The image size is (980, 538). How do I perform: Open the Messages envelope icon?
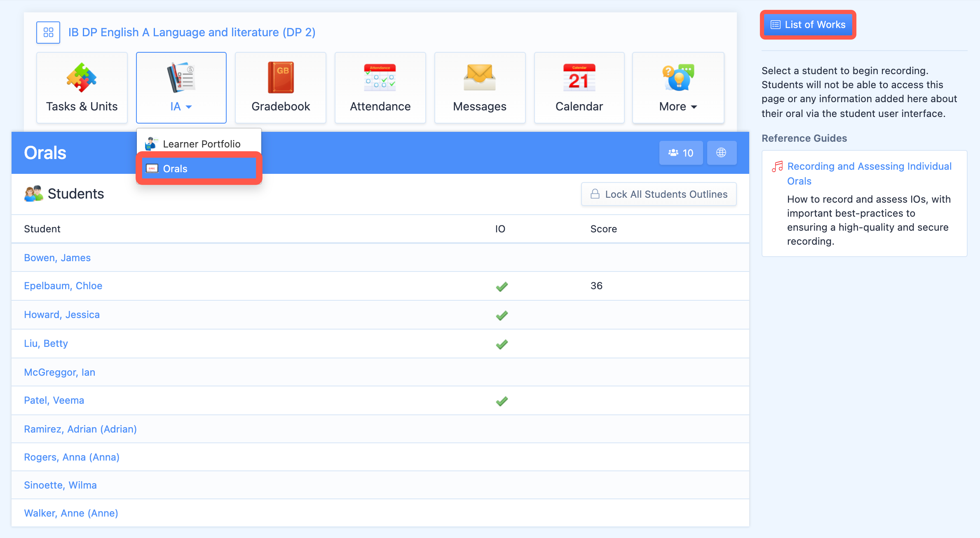(x=480, y=78)
